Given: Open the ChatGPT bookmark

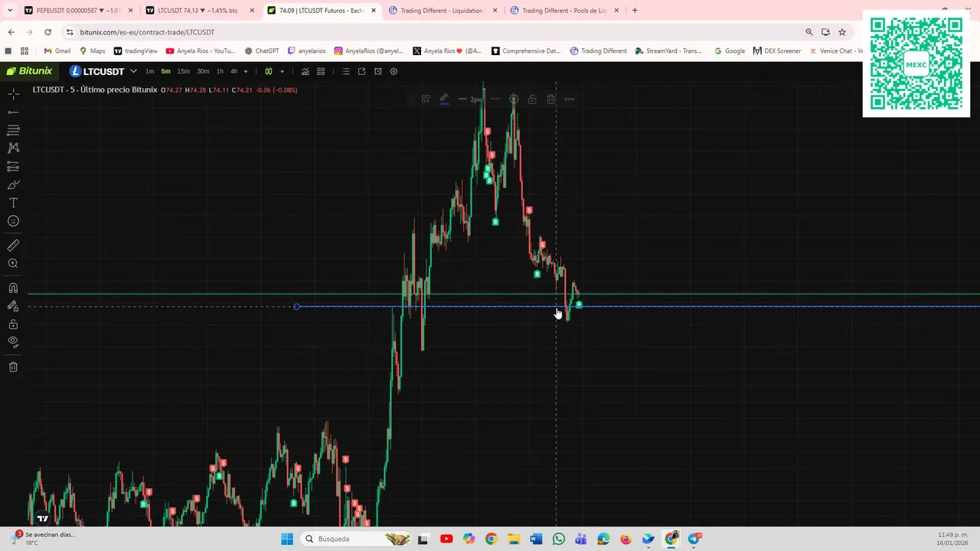Looking at the screenshot, I should (x=262, y=51).
